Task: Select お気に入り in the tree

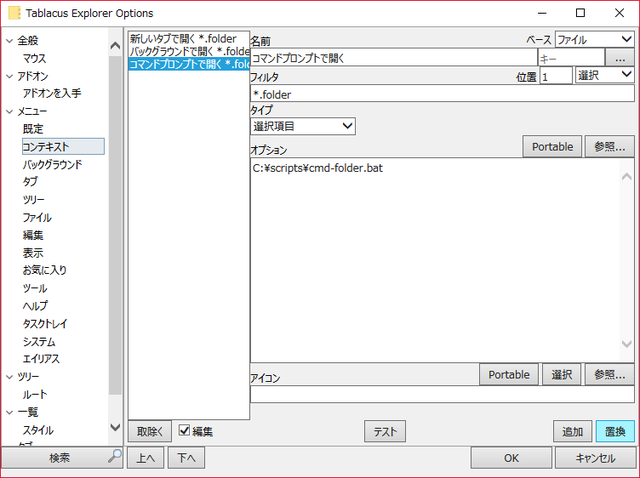Action: (44, 270)
